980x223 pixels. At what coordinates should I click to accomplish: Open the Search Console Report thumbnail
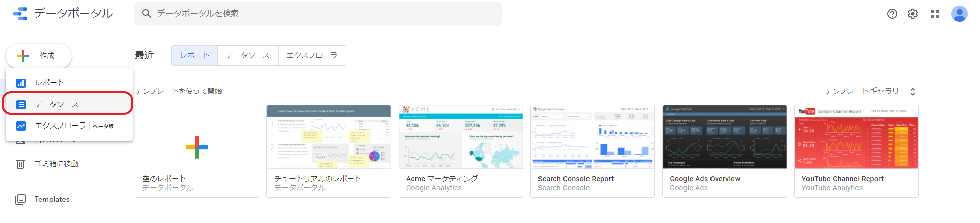click(x=593, y=137)
